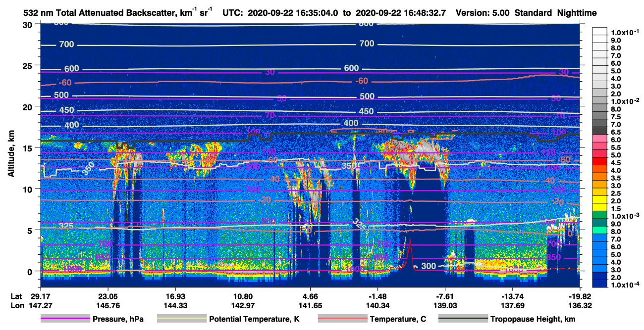Click the orange colorbar swatch beside 3.5

click(x=600, y=177)
